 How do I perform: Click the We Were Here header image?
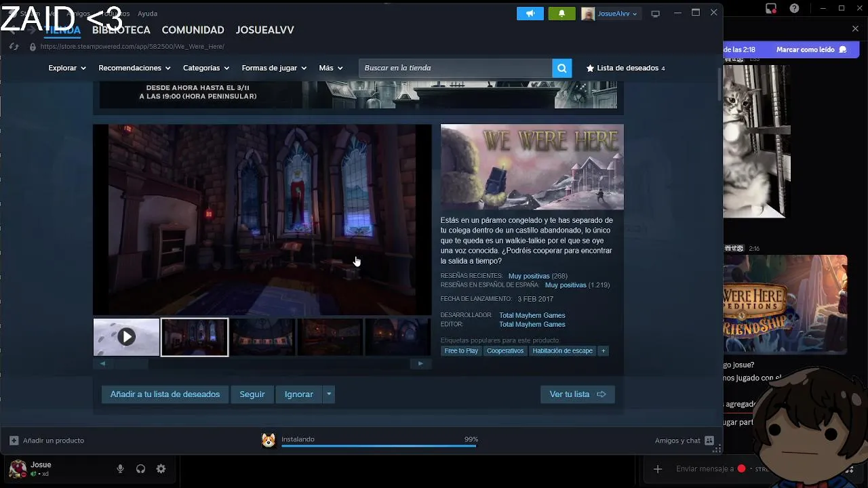coord(532,167)
